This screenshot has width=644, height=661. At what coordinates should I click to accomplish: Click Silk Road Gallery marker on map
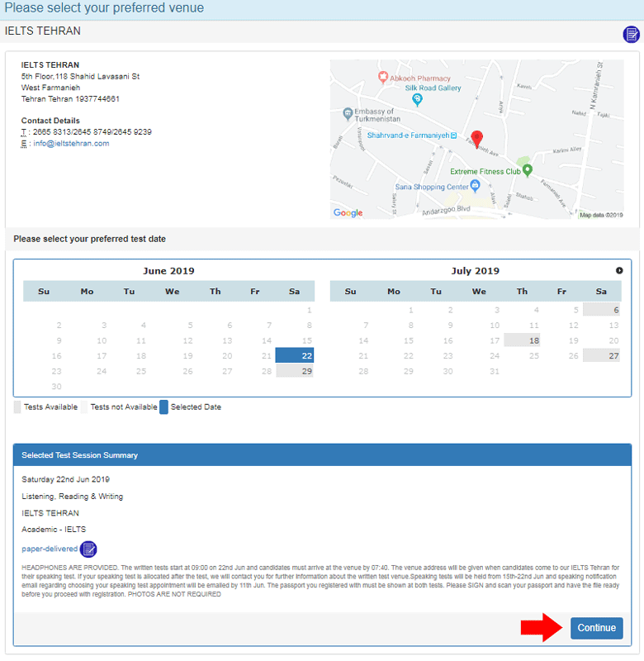[418, 100]
